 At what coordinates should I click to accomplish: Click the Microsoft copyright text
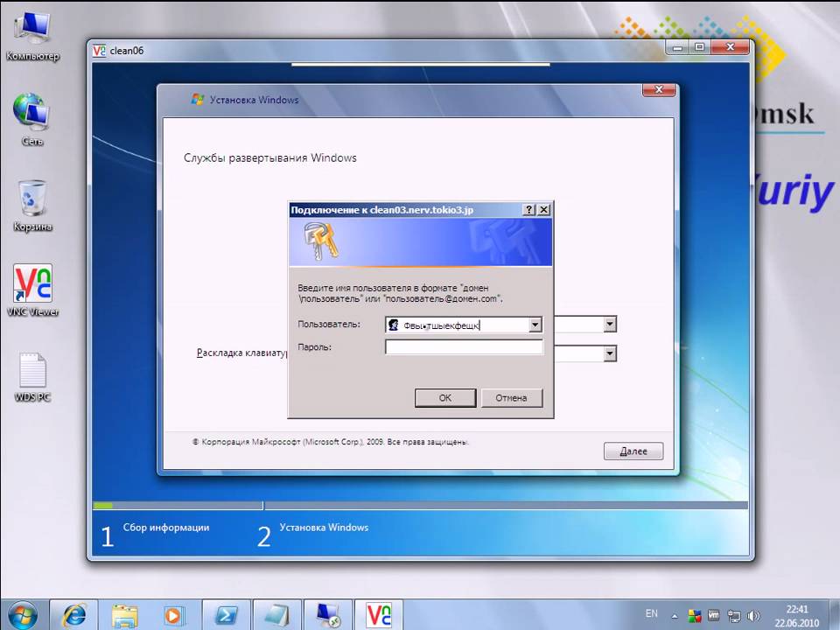331,442
